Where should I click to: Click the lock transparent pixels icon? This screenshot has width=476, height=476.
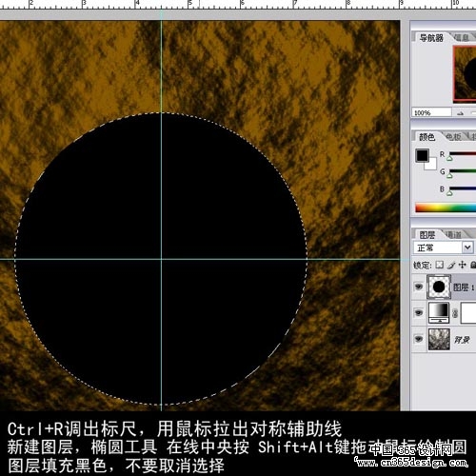[x=440, y=265]
